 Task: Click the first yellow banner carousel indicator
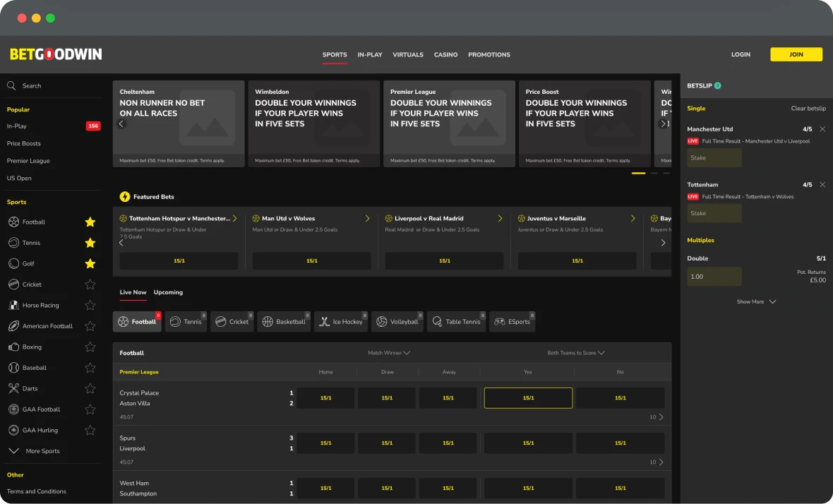pyautogui.click(x=638, y=173)
